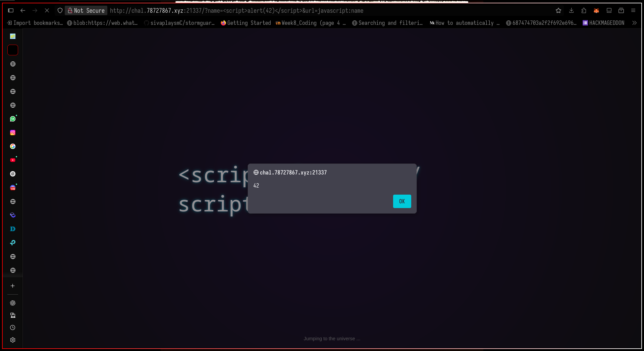Open history clock icon in sidebar
The image size is (644, 351).
pos(13,328)
